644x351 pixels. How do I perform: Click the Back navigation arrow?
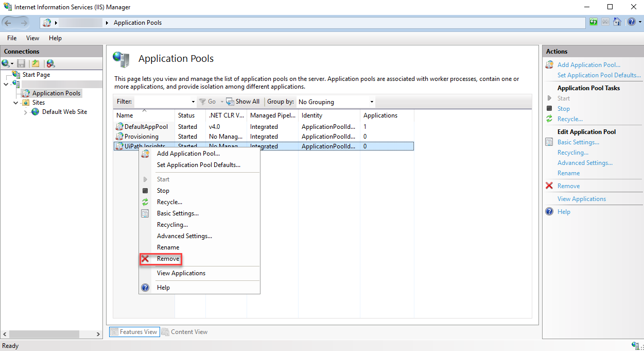click(x=8, y=22)
